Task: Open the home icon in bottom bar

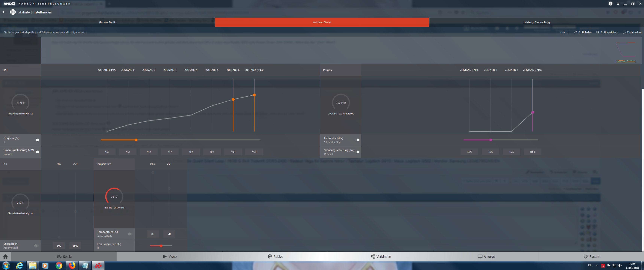Action: (5, 256)
